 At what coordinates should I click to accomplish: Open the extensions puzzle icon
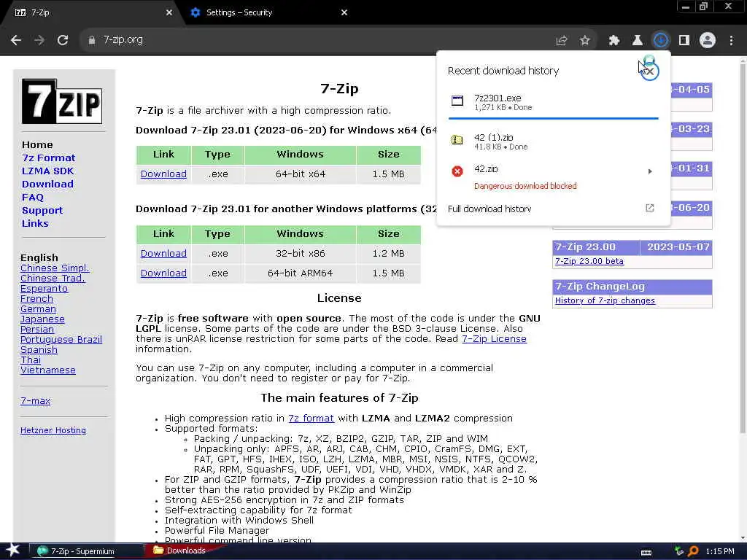[x=614, y=41]
